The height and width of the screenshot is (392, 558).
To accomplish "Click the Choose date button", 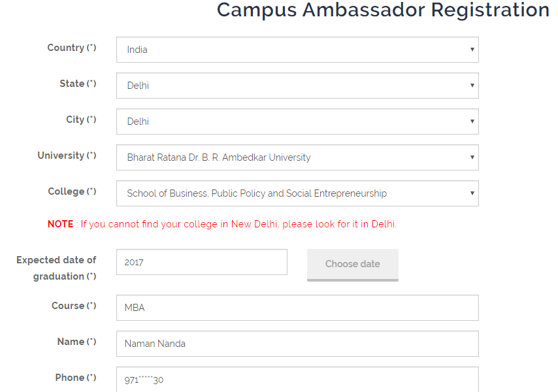I will click(x=353, y=265).
